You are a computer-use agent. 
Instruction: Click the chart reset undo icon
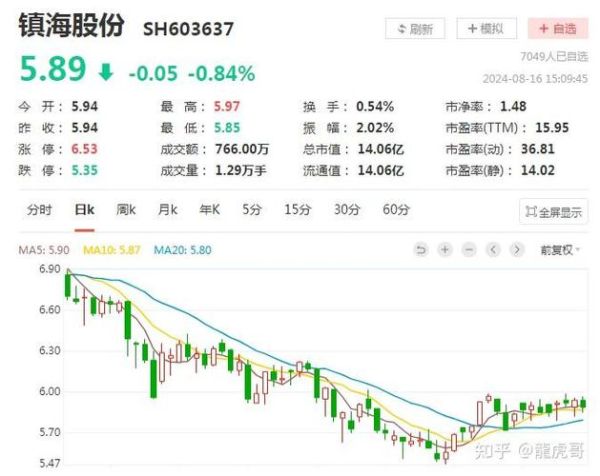(421, 250)
